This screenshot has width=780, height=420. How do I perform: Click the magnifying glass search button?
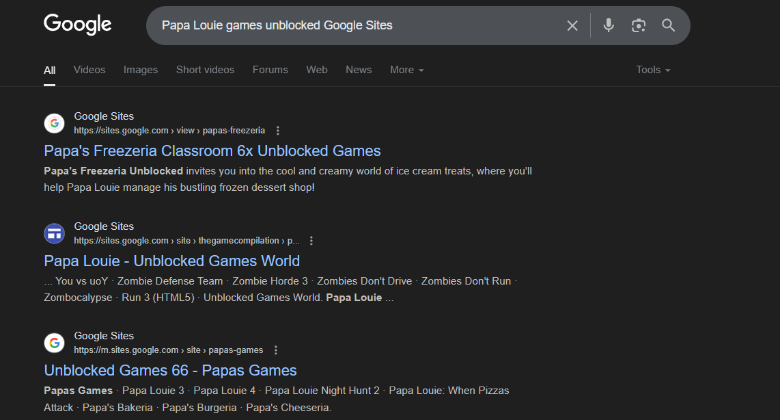(668, 25)
